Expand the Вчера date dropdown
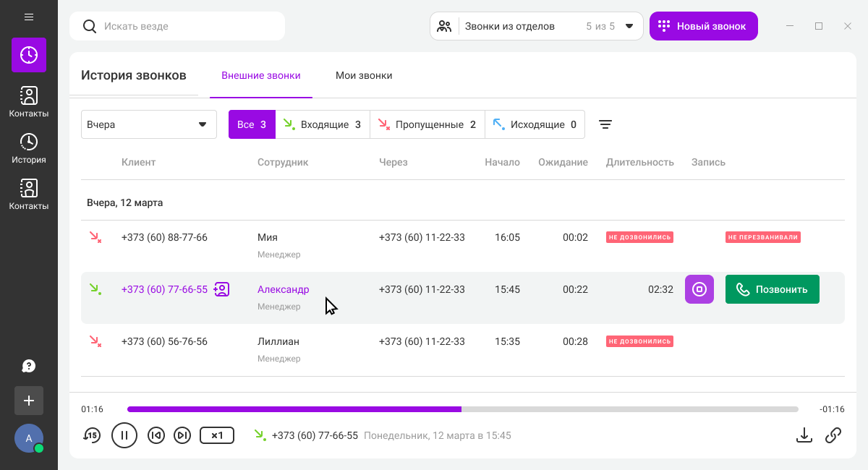 click(x=148, y=124)
